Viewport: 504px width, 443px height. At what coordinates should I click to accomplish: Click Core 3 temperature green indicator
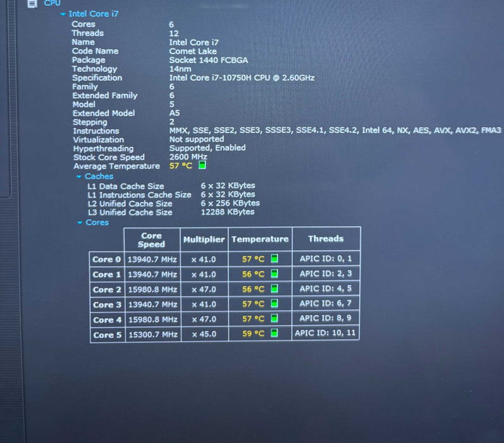274,303
